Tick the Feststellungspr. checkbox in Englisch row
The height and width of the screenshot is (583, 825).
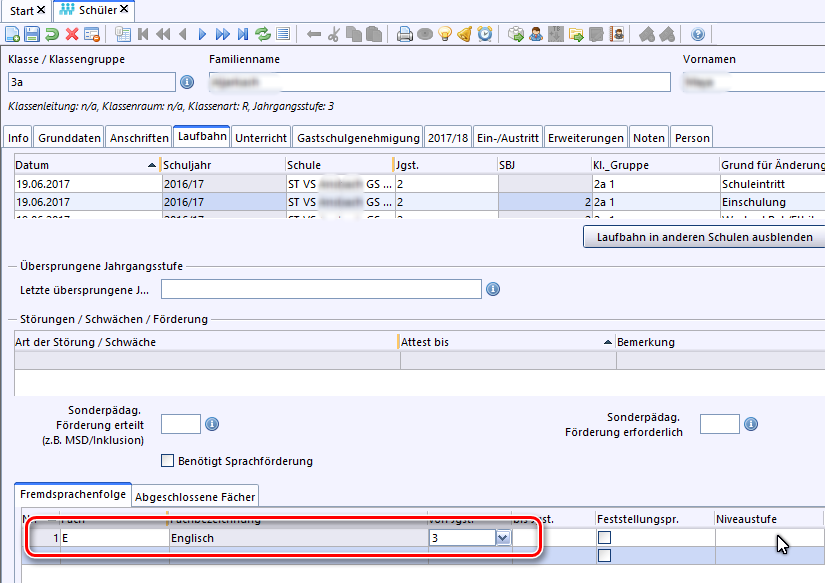coord(605,538)
